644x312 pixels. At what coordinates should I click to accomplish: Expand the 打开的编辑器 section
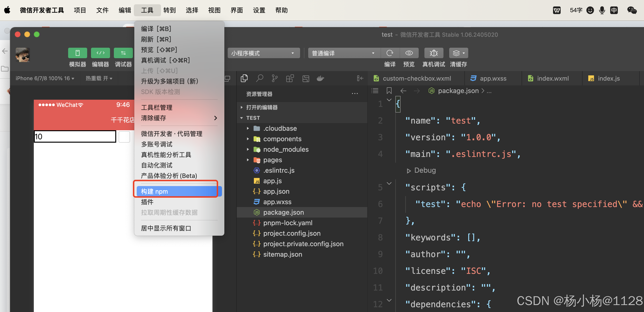click(302, 107)
